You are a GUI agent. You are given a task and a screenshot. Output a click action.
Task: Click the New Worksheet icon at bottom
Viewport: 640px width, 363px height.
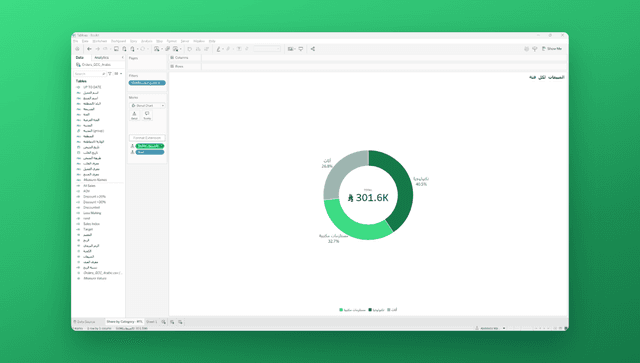(x=164, y=322)
